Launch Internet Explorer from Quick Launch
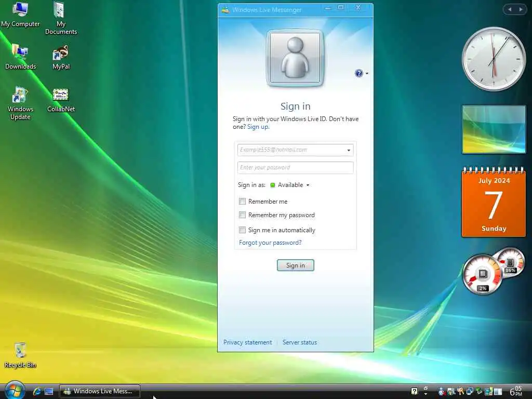Viewport: 532px width, 399px height. point(37,391)
